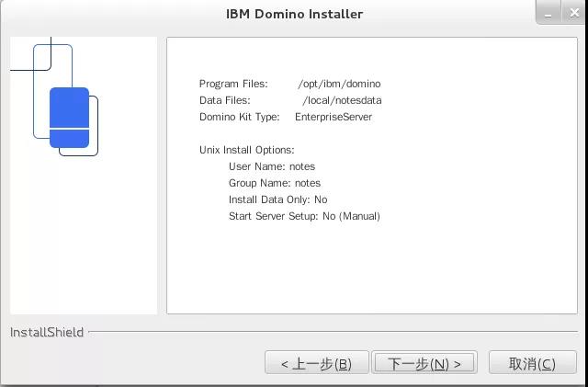Click the 'Group Name: notes' line
588x387 pixels.
coord(275,183)
